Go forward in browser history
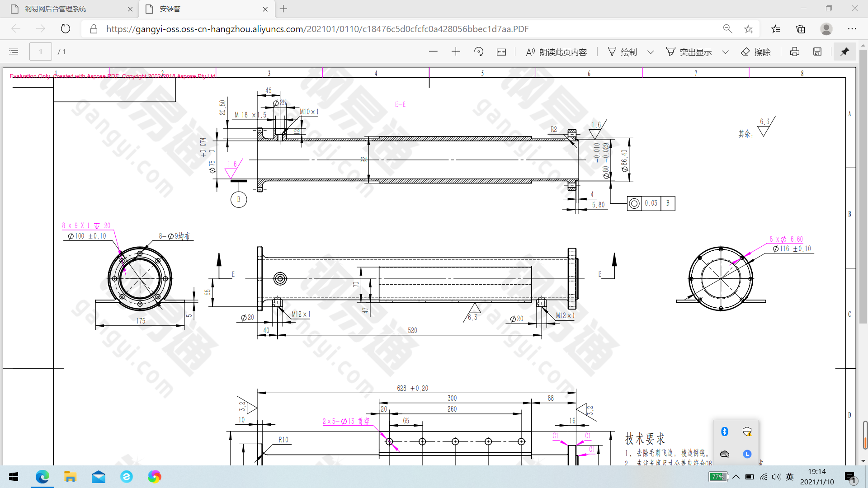The width and height of the screenshot is (868, 488). coord(41,29)
